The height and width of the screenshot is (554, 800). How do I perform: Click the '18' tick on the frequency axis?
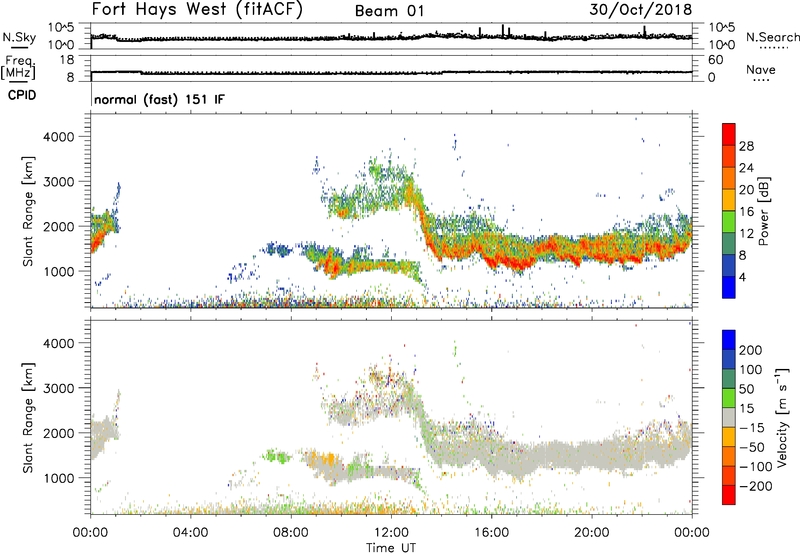click(x=67, y=60)
